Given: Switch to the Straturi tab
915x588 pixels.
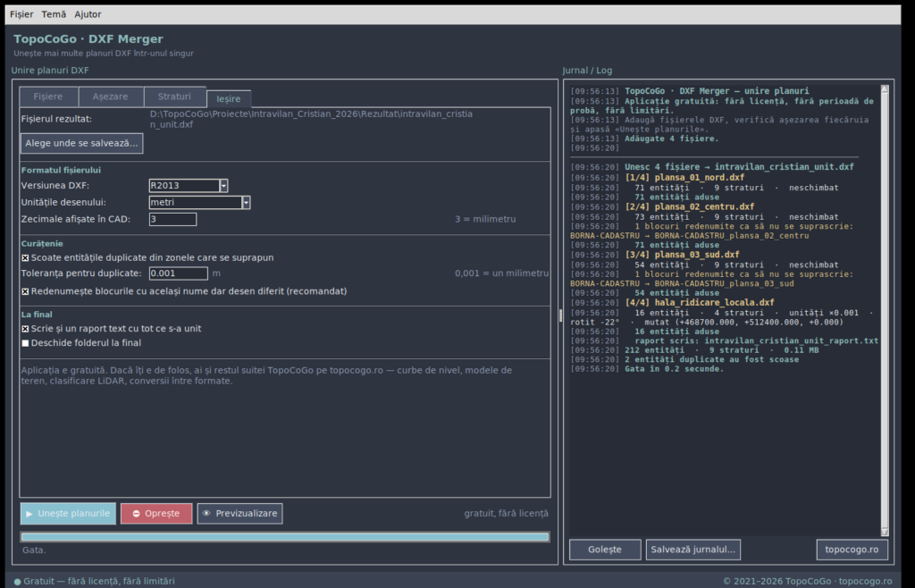Looking at the screenshot, I should (174, 97).
